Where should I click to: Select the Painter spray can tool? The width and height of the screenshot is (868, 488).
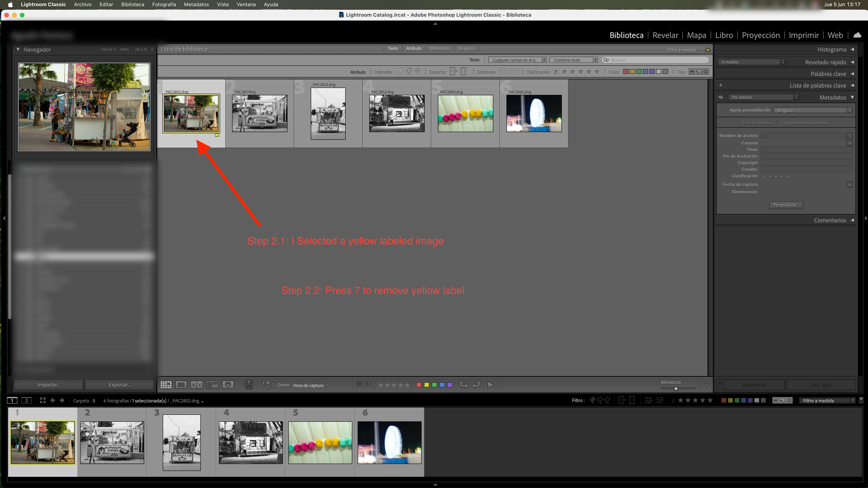tap(249, 385)
